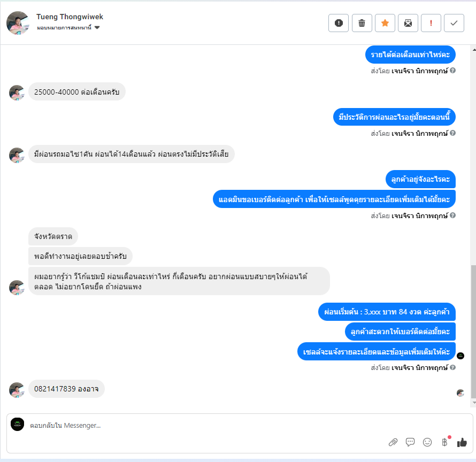Click the baht payment request icon

coord(444,442)
